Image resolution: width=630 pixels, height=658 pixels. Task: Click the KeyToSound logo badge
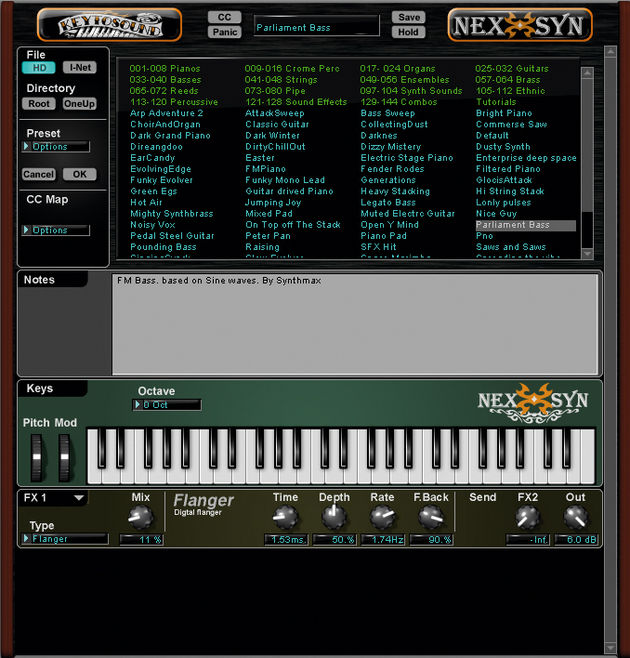click(109, 25)
